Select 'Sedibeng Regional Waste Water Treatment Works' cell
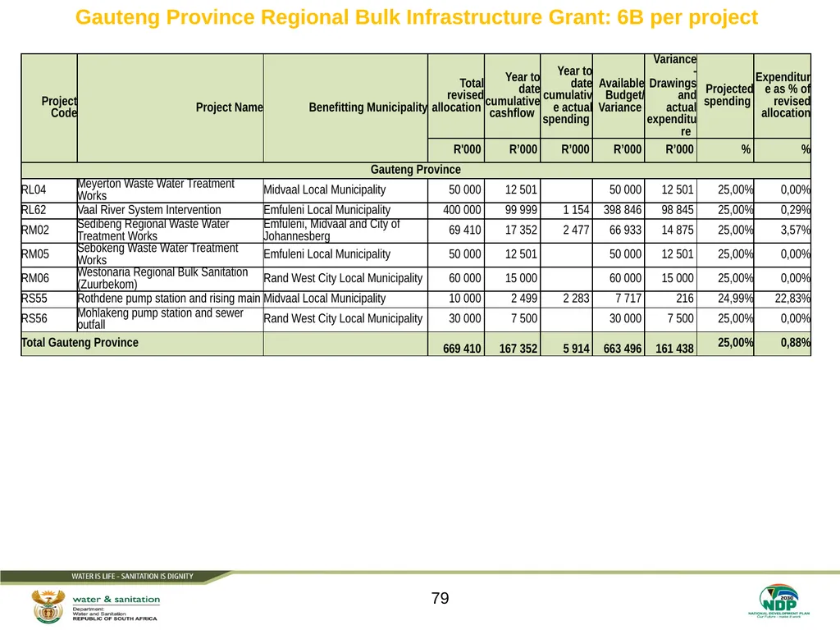840x630 pixels. point(170,231)
